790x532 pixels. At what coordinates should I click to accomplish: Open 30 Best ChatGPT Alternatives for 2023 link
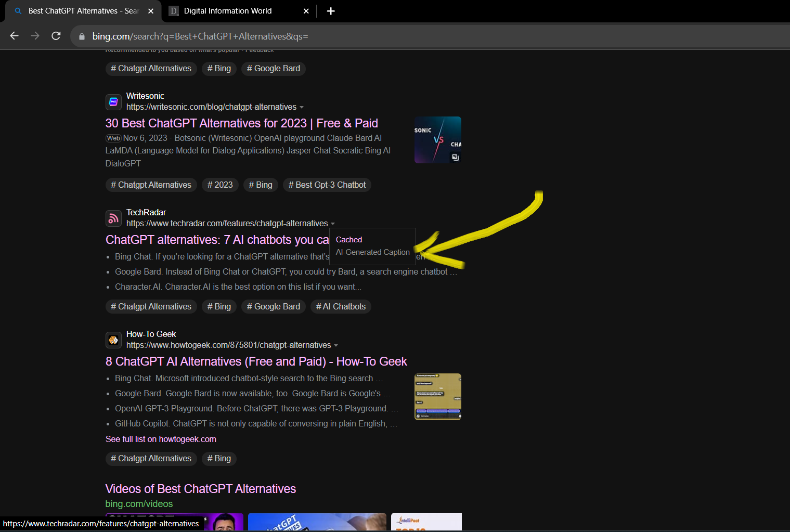click(x=241, y=123)
